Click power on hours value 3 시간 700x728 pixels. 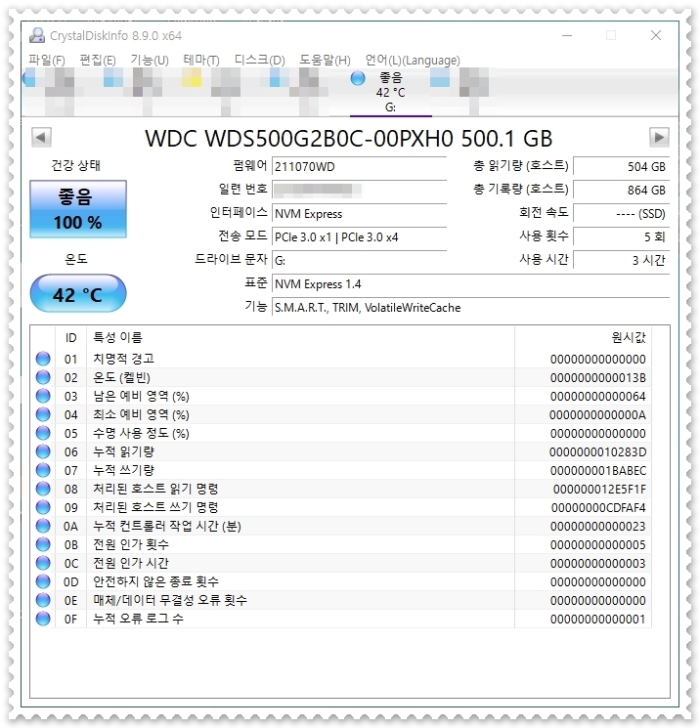click(x=622, y=260)
